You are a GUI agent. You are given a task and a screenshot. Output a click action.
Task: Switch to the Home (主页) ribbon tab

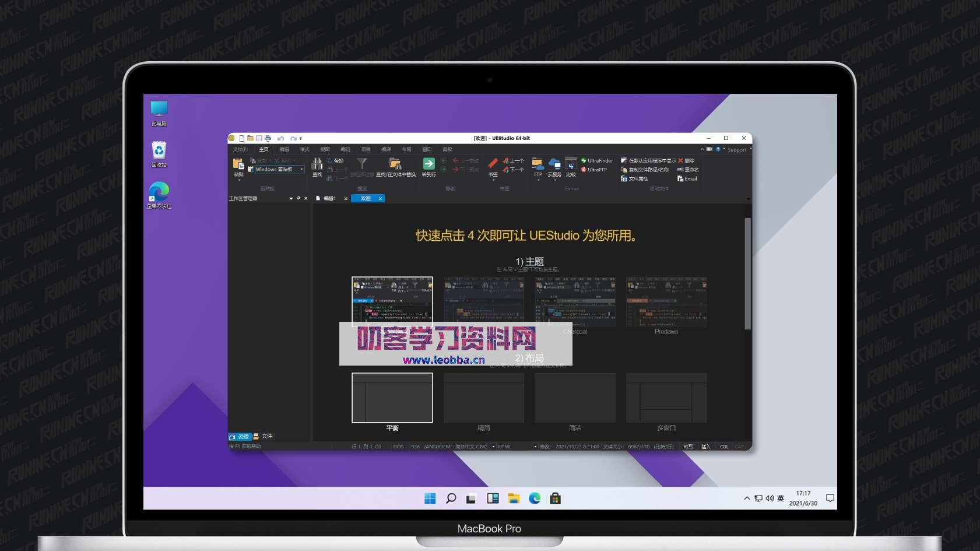[264, 150]
